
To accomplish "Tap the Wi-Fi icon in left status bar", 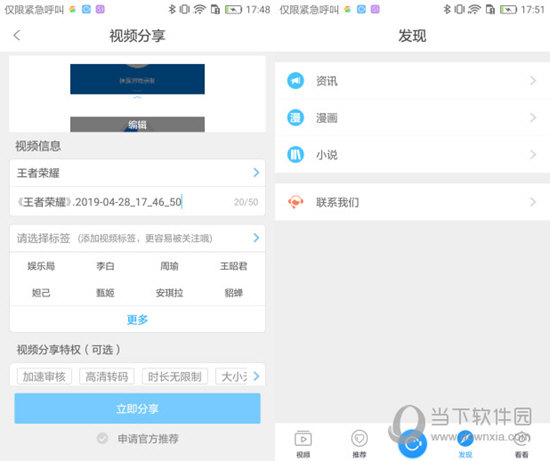I will (200, 9).
